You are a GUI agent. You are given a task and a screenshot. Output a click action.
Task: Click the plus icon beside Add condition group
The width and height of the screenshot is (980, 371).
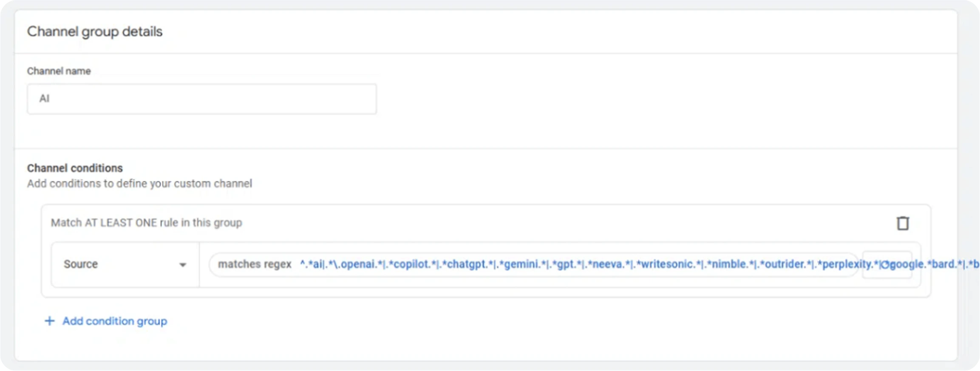point(50,321)
